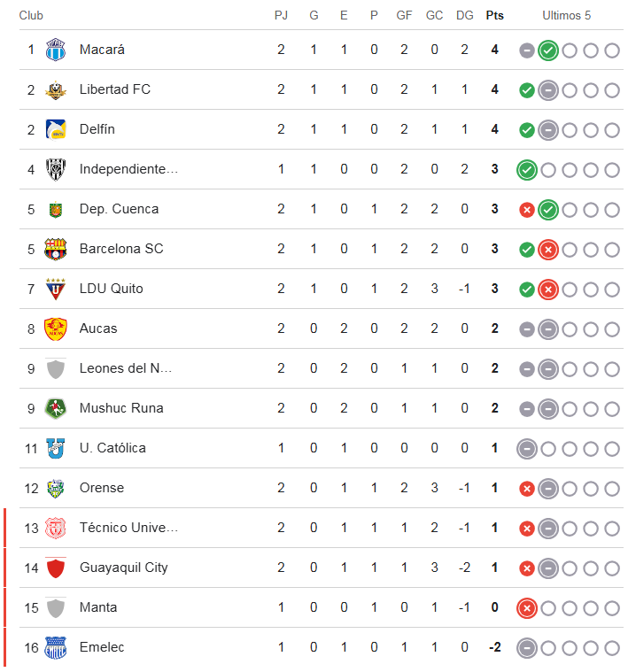Click the Ultimos 5 column header
The width and height of the screenshot is (628, 672).
pyautogui.click(x=566, y=15)
